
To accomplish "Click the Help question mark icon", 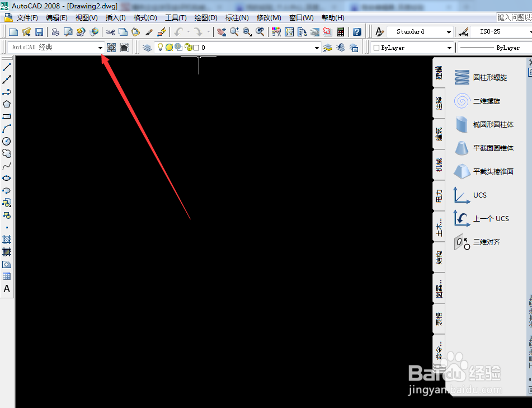I will tap(357, 32).
